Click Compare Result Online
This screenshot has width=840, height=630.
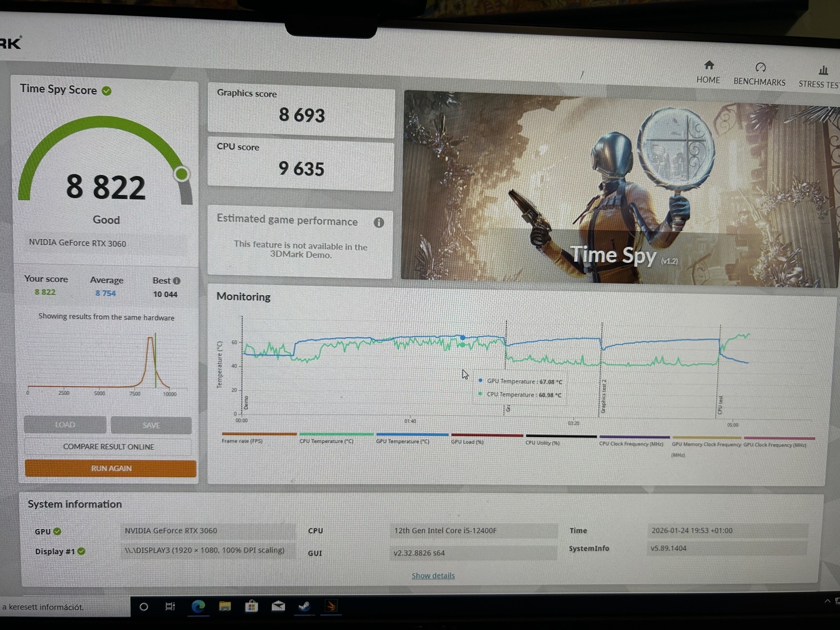pos(109,447)
